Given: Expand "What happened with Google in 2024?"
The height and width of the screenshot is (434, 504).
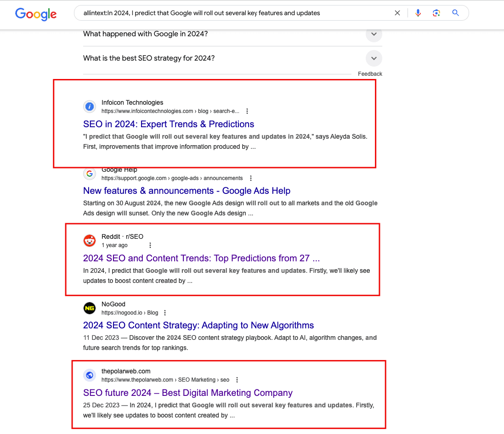Looking at the screenshot, I should [x=374, y=34].
